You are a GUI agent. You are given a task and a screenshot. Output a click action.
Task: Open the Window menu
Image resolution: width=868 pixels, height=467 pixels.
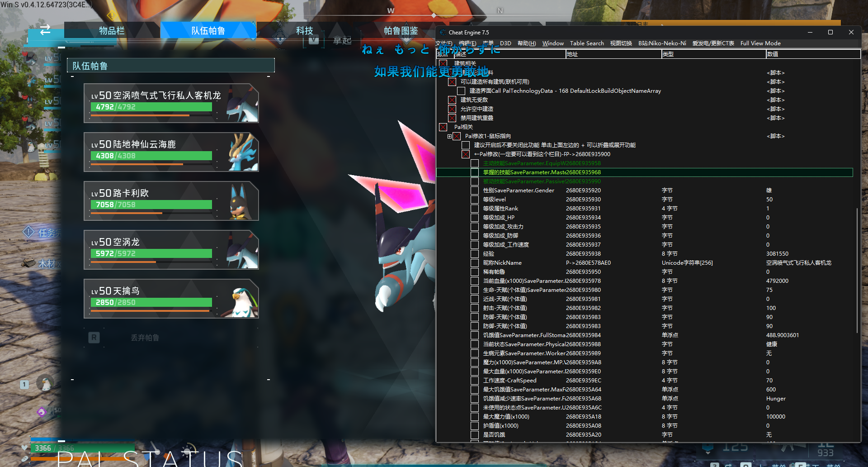pos(553,43)
